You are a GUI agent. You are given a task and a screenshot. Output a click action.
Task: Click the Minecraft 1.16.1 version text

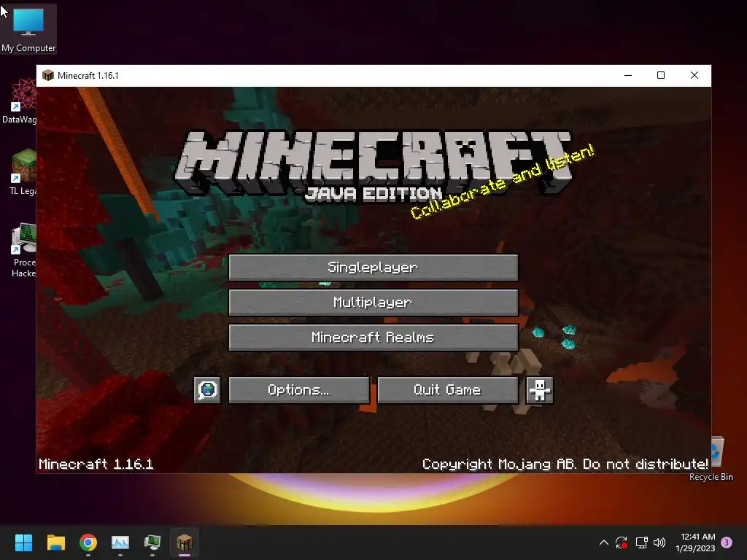point(96,464)
